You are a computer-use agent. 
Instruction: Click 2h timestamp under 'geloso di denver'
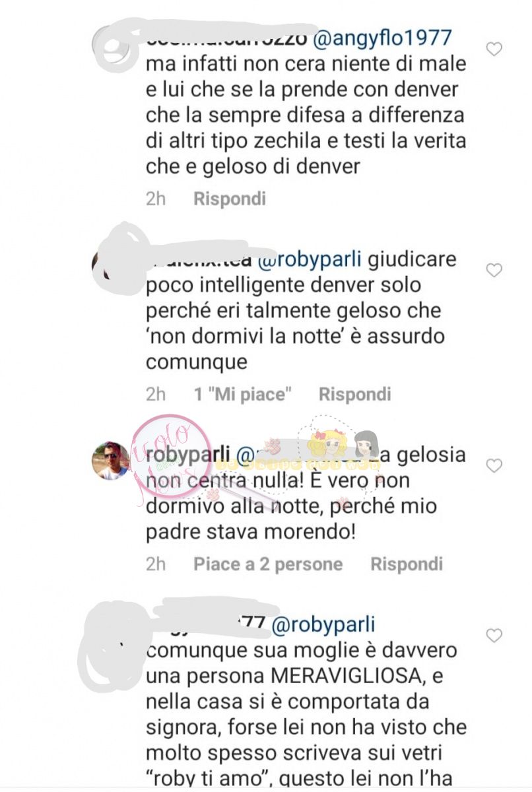click(156, 199)
